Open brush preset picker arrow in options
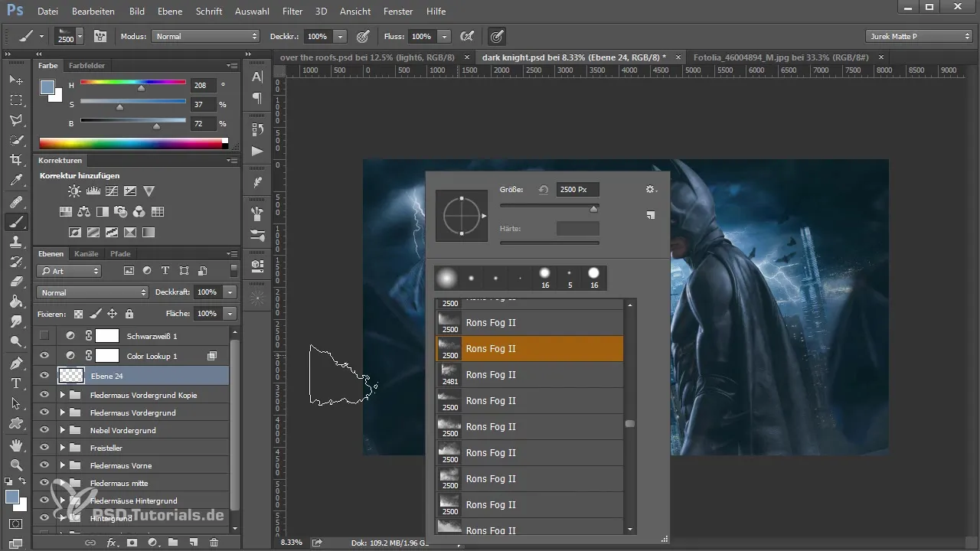Screen dimensions: 980x551 80,36
